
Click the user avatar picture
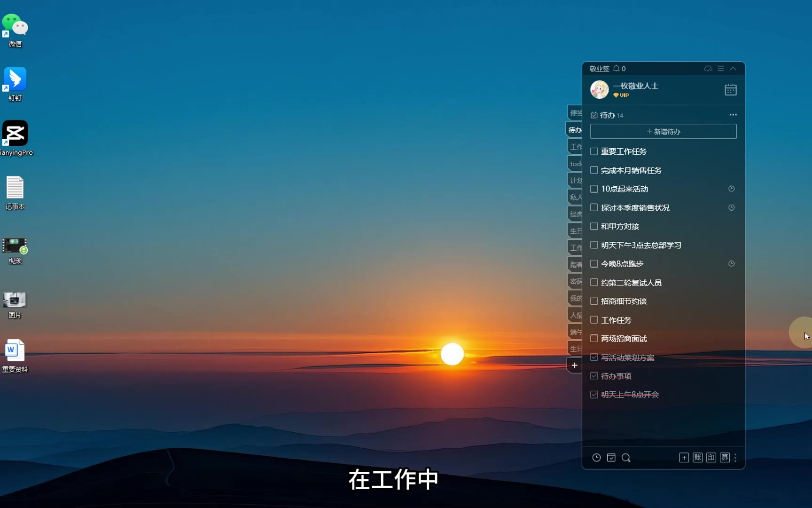click(599, 89)
